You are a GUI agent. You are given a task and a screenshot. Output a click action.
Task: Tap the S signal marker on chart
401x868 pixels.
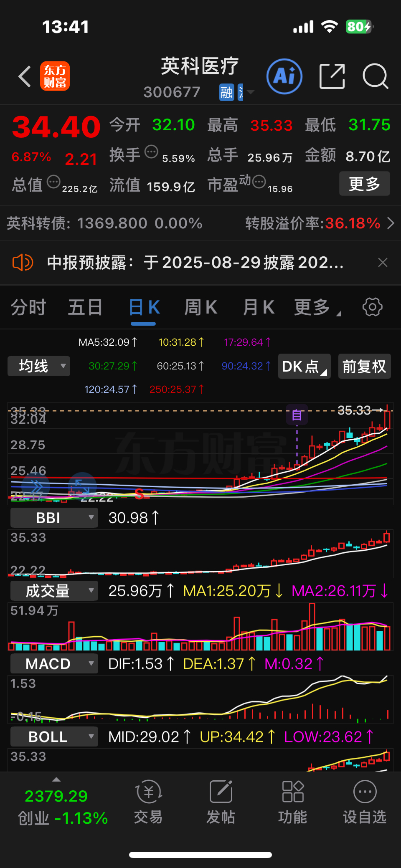140,494
